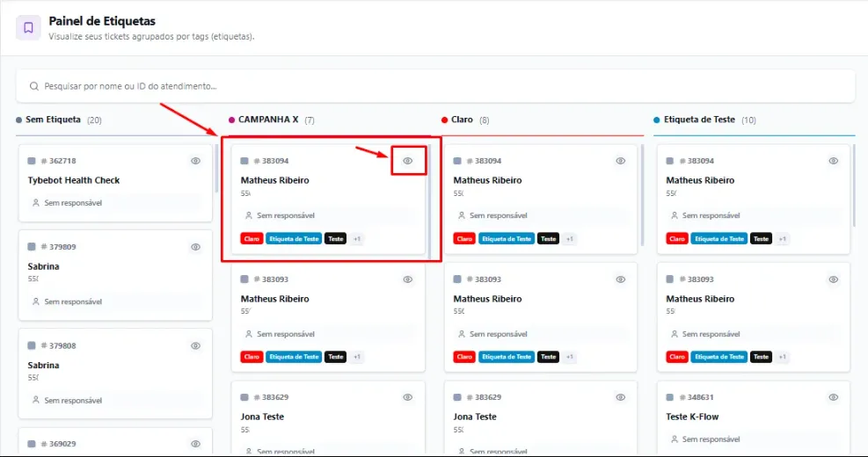Screen dimensions: 868x457
Task: Click person icon on Sabrina card 379808
Action: 36,400
